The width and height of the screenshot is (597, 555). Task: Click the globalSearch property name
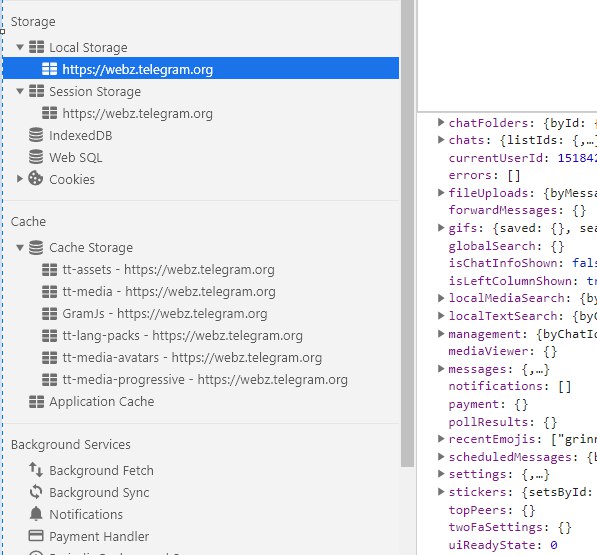click(492, 246)
